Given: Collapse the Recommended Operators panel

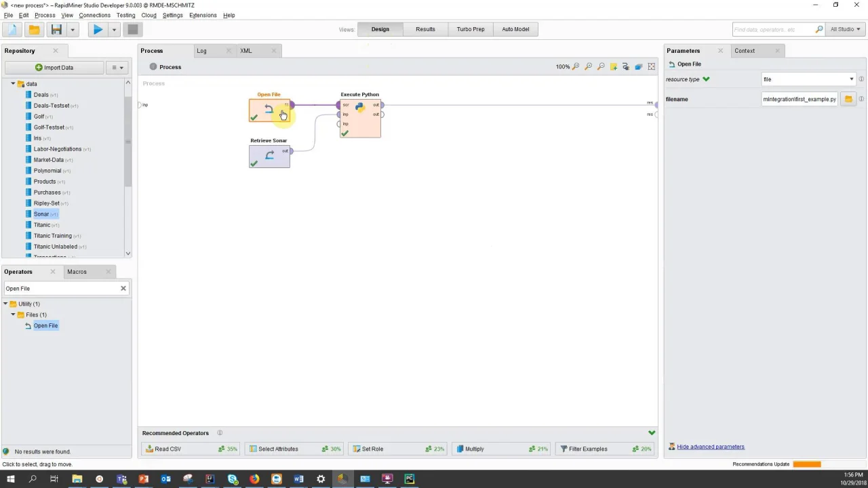Looking at the screenshot, I should (x=652, y=432).
